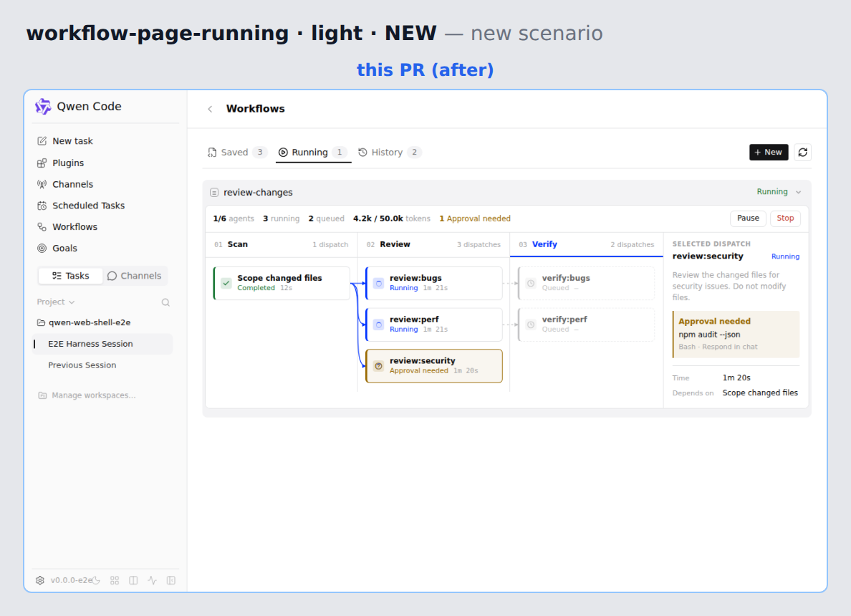Click the running status icon of review:bugs
Viewport: 851px width, 616px height.
(379, 283)
